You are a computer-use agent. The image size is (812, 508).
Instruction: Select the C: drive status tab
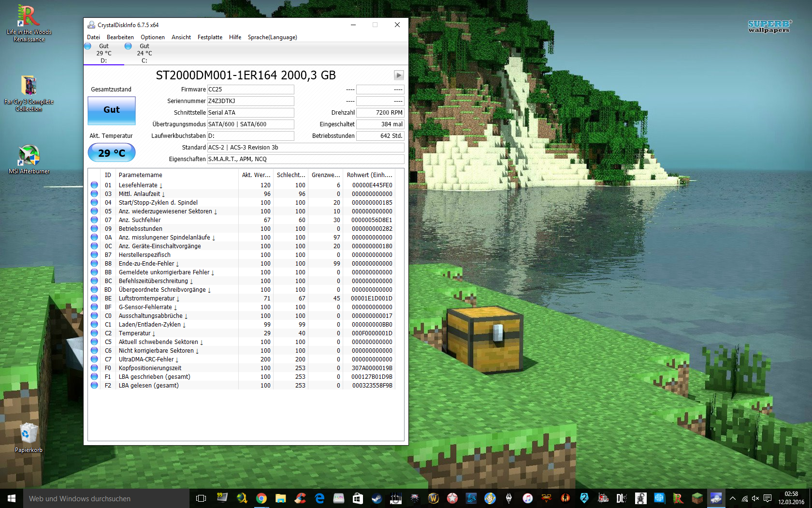(144, 53)
